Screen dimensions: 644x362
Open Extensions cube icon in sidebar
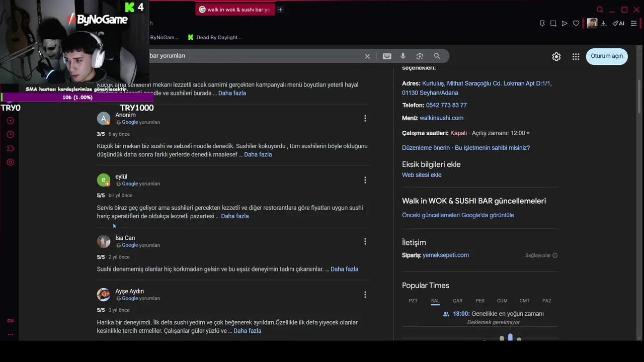(10, 148)
